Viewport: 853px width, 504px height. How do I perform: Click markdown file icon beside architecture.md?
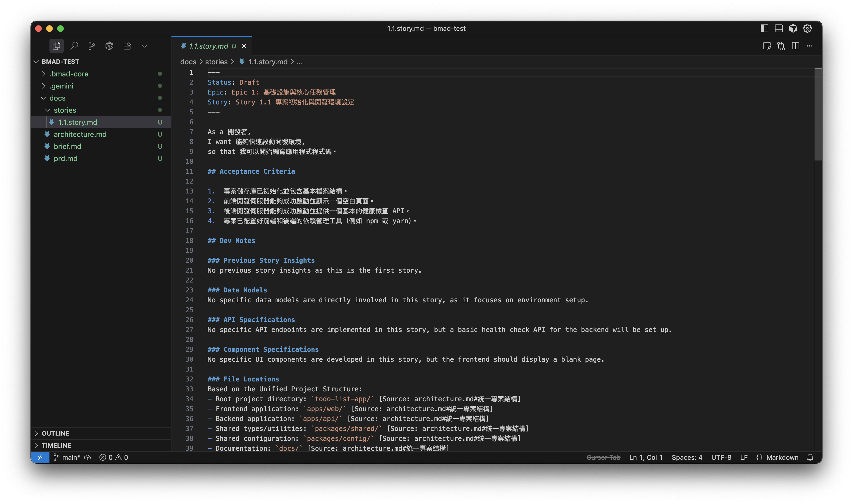[47, 134]
